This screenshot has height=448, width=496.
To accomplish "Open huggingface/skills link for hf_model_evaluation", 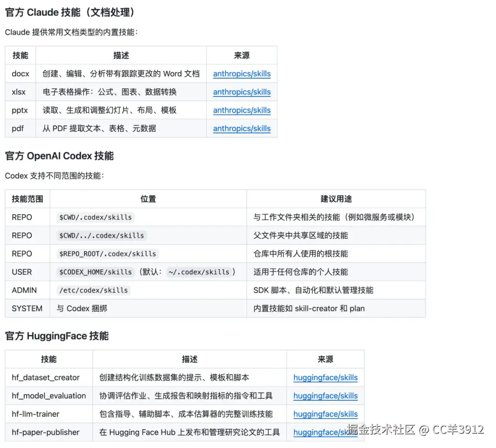I will (x=326, y=396).
